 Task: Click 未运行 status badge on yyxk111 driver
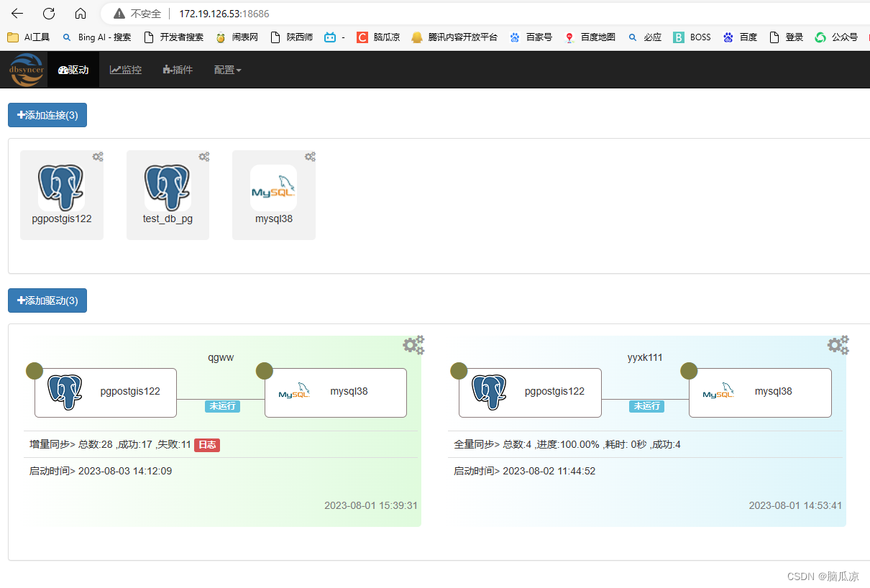click(x=646, y=406)
